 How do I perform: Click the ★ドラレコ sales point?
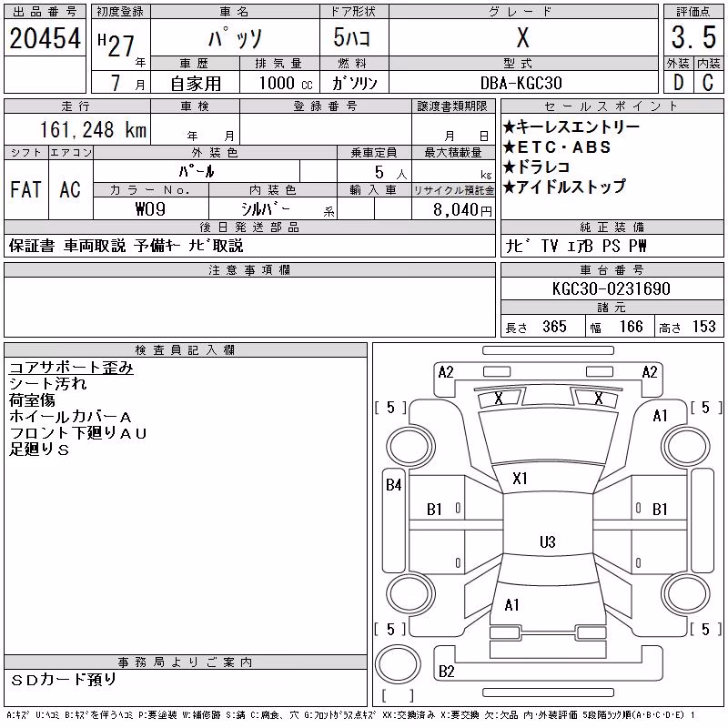[x=536, y=167]
